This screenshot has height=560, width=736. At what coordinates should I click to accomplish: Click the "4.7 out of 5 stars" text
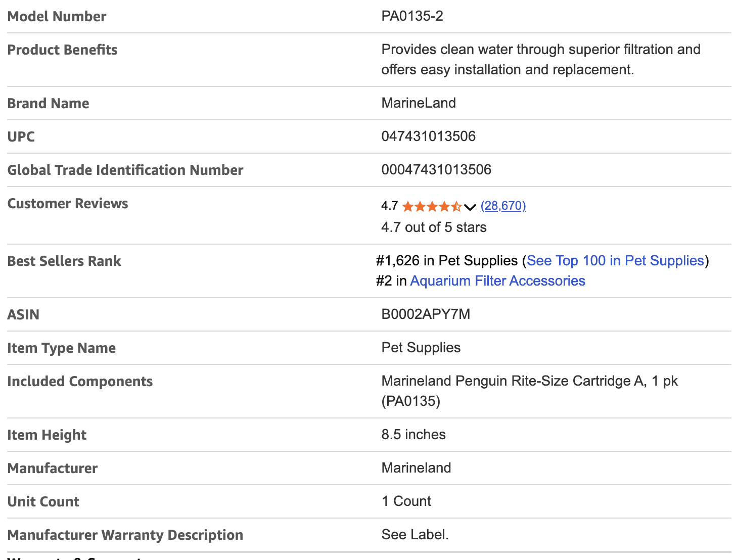[x=434, y=227]
